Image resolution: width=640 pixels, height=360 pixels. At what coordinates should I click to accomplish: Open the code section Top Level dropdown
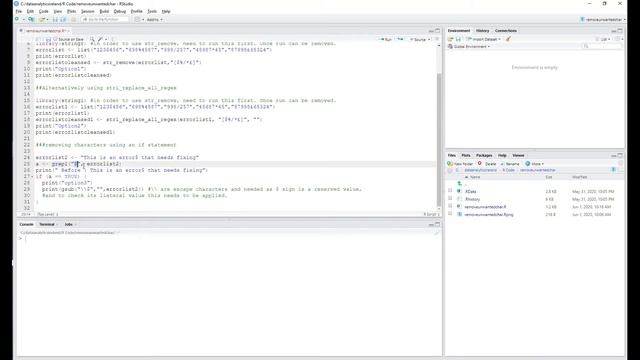pyautogui.click(x=47, y=214)
